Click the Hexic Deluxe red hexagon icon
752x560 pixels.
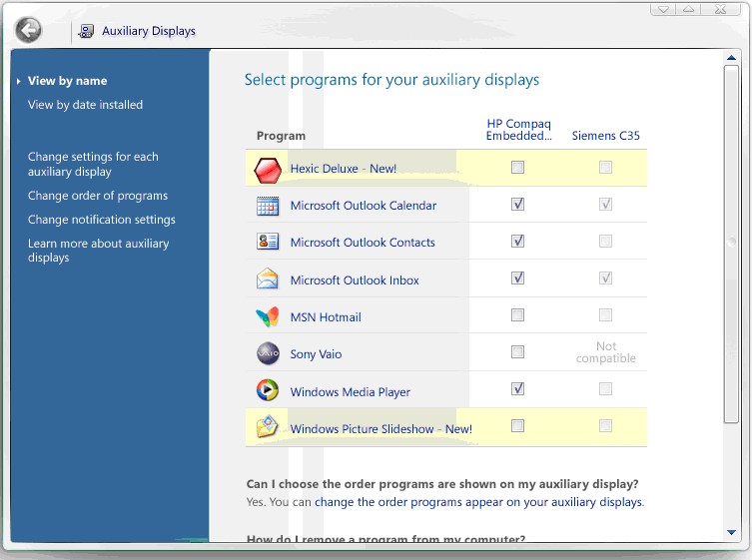tap(268, 170)
